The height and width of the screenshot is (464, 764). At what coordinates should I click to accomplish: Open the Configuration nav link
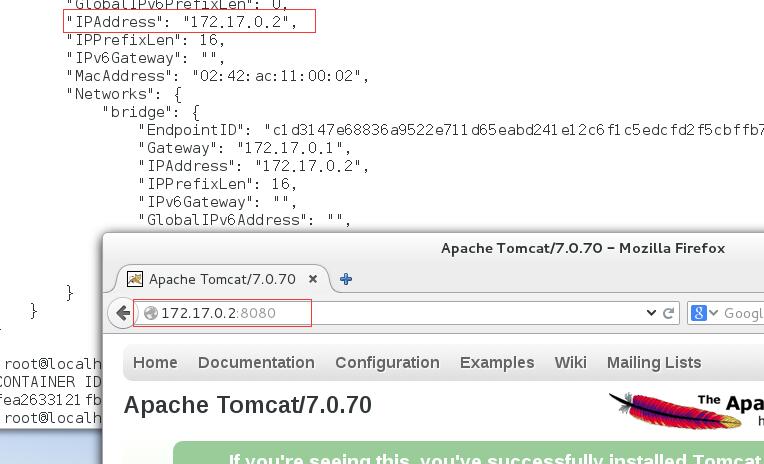point(387,363)
